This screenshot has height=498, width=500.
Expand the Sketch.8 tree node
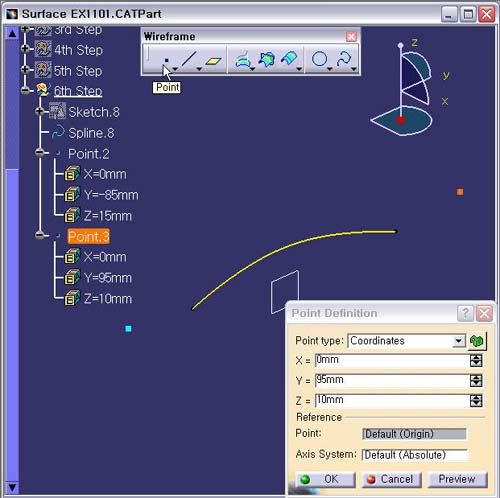(40, 111)
